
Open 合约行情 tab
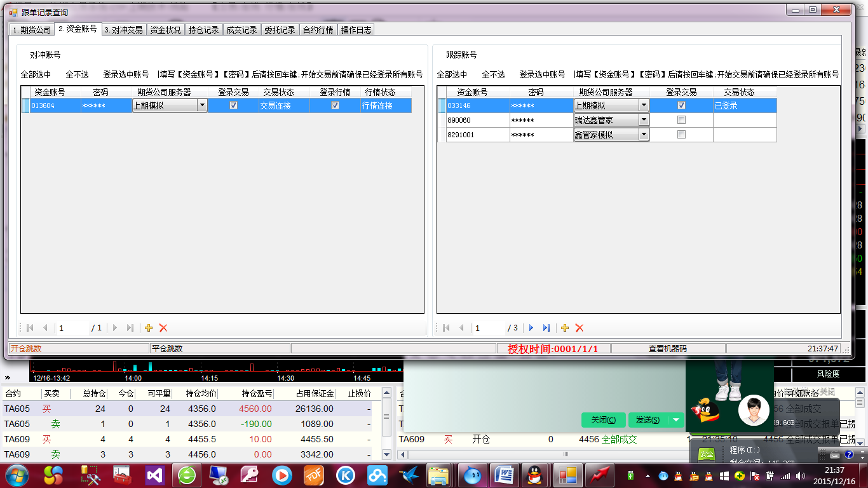point(318,30)
